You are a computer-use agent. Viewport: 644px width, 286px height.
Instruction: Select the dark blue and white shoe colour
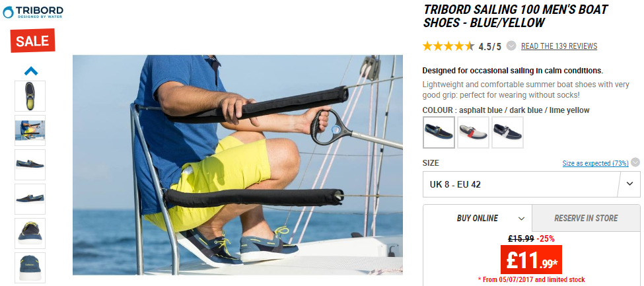coord(508,132)
